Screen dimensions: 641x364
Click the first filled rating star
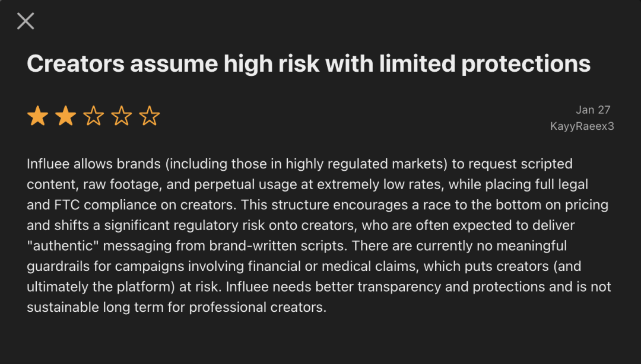click(x=37, y=116)
